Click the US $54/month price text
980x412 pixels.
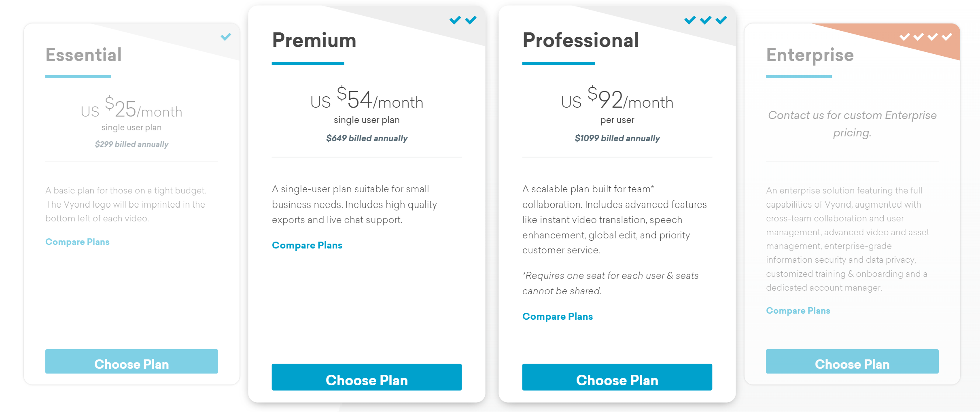click(x=367, y=100)
